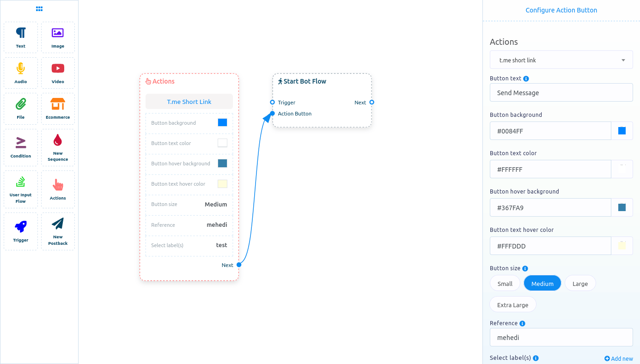The width and height of the screenshot is (640, 364).
Task: Select the Text block tool
Action: 20,37
